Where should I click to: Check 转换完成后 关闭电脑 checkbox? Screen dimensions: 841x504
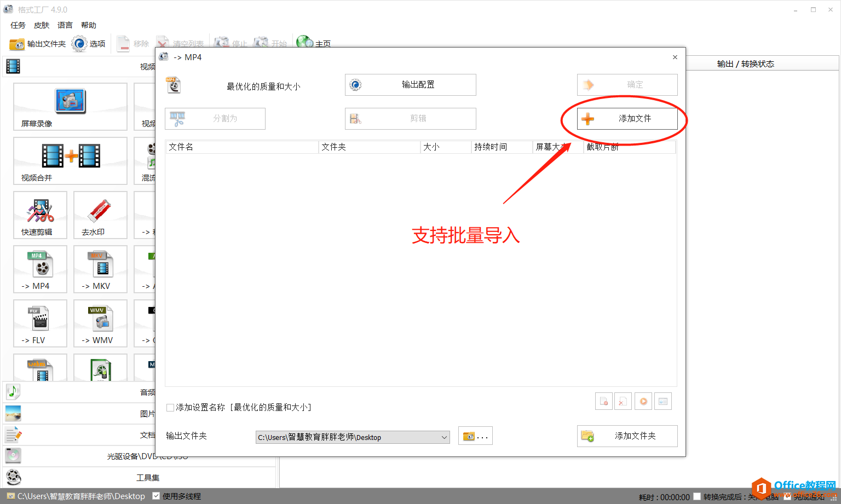point(697,497)
